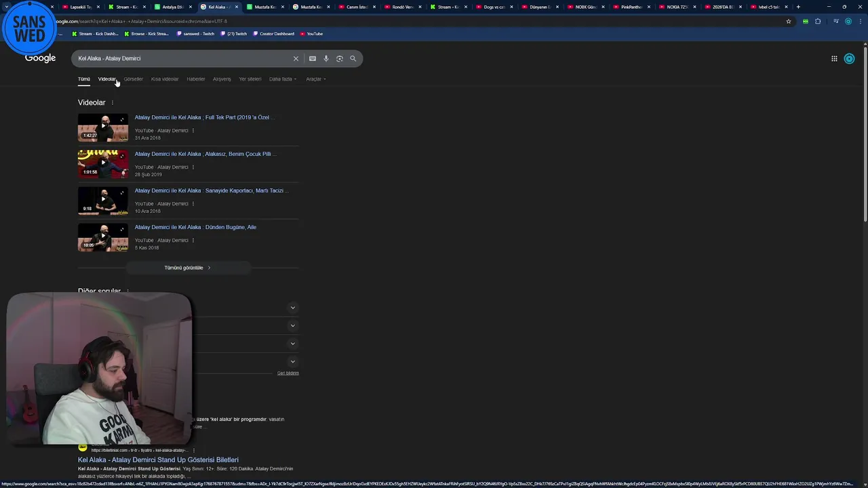Open the on-screen keyboard input tool
The height and width of the screenshot is (488, 868).
tap(313, 58)
